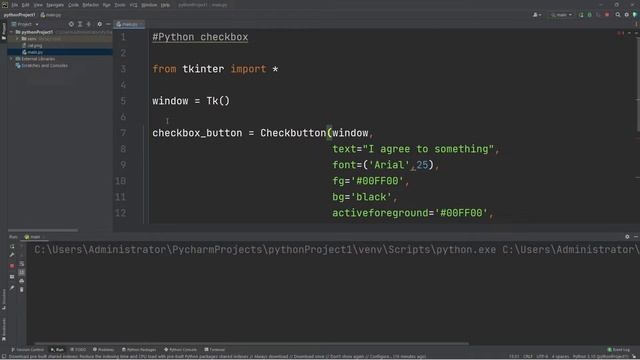The width and height of the screenshot is (640, 360).
Task: Click text "I agree to something" string
Action: 428,149
